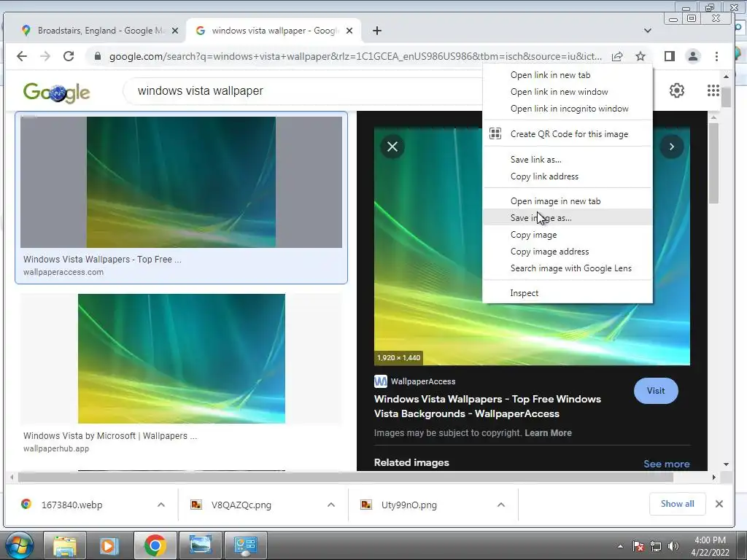Launch Windows Media Player from taskbar
Image resolution: width=747 pixels, height=560 pixels.
(109, 545)
